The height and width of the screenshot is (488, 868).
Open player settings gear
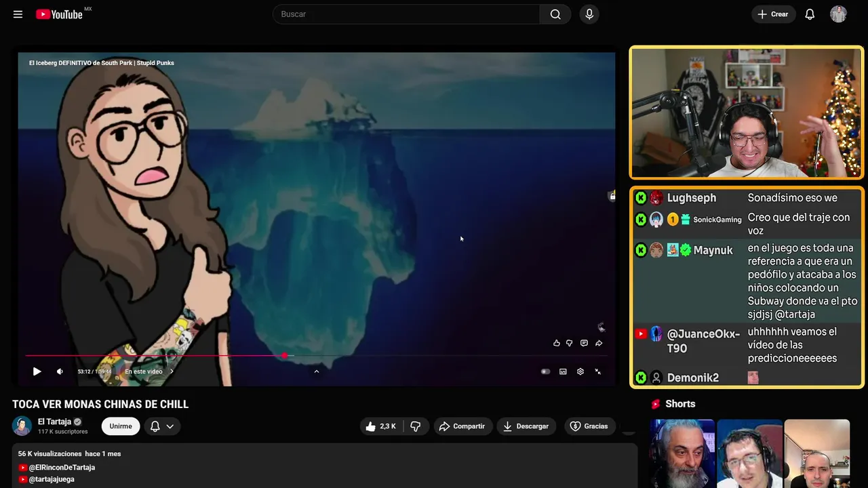tap(580, 371)
